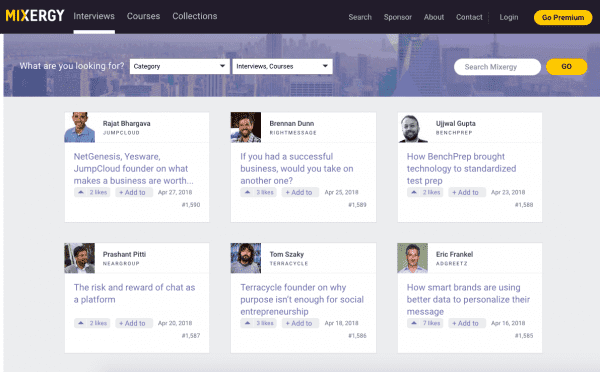Open the BenchPrep standardized test prep article
This screenshot has height=372, width=600.
click(461, 168)
